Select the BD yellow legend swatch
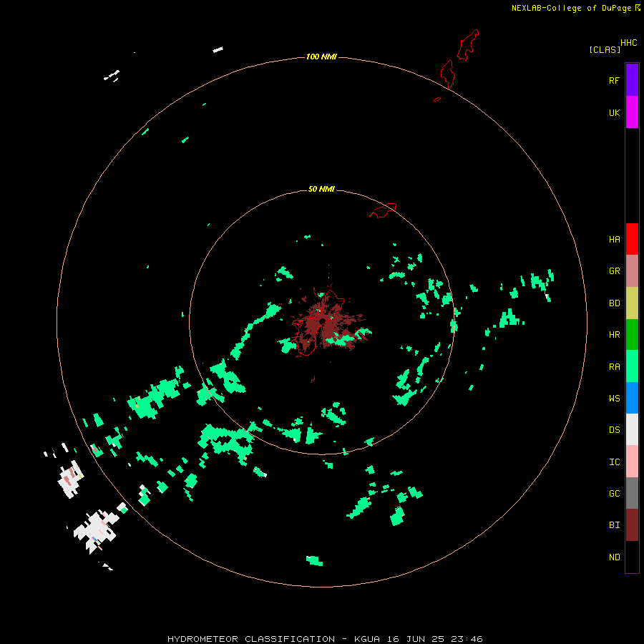This screenshot has width=644, height=644. tap(632, 303)
